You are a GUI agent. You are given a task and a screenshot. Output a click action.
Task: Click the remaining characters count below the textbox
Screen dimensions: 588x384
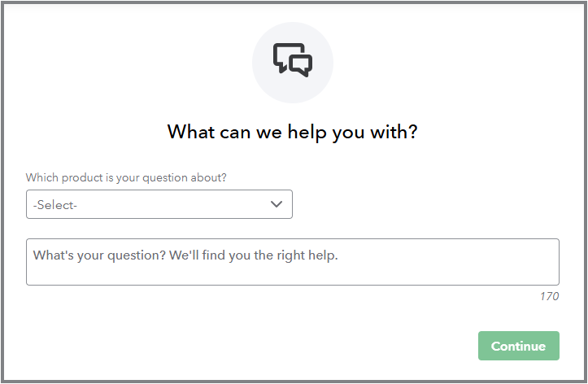(549, 296)
